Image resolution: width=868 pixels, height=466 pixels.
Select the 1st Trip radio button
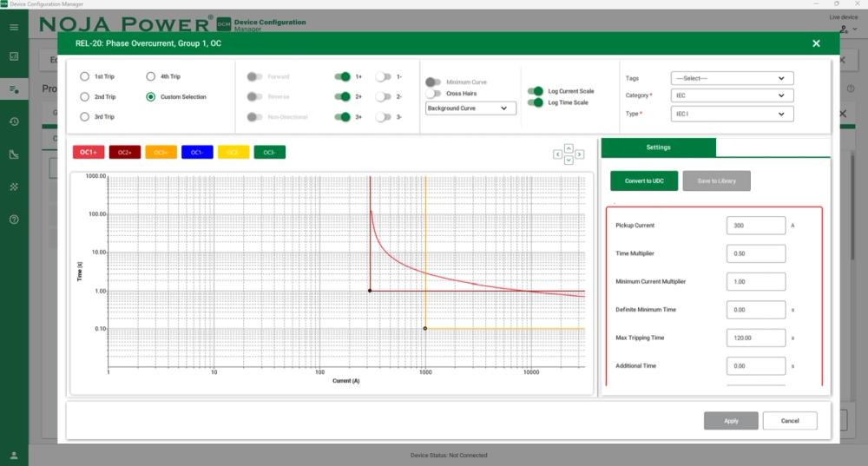click(84, 76)
